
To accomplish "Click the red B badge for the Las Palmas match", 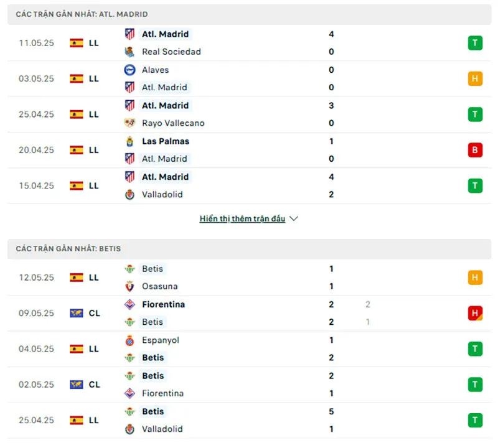I will coord(476,150).
